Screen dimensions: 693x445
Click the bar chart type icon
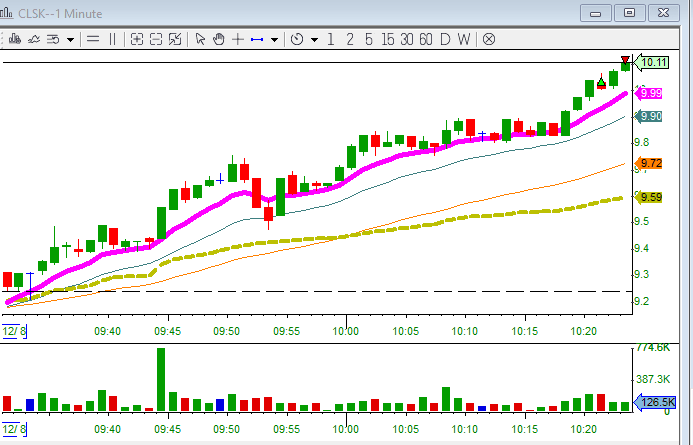click(x=14, y=39)
